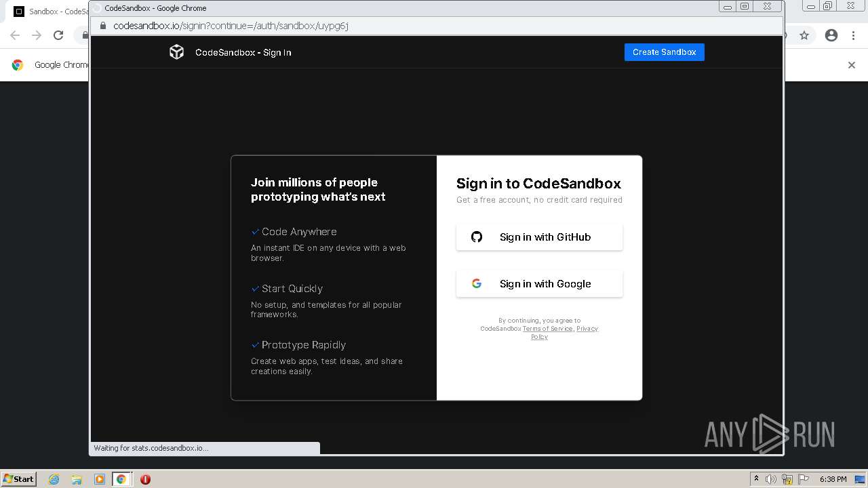Click Create Sandbox button
The image size is (868, 488).
[664, 52]
